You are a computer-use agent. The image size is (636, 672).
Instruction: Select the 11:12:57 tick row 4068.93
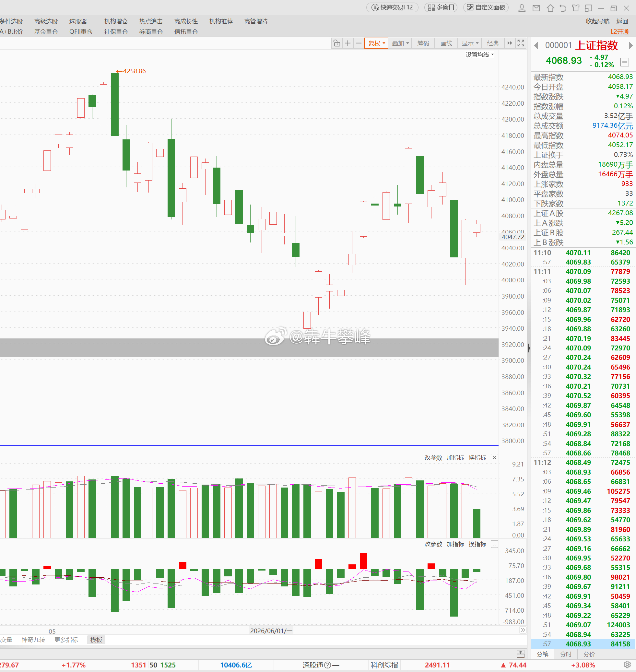pyautogui.click(x=583, y=644)
